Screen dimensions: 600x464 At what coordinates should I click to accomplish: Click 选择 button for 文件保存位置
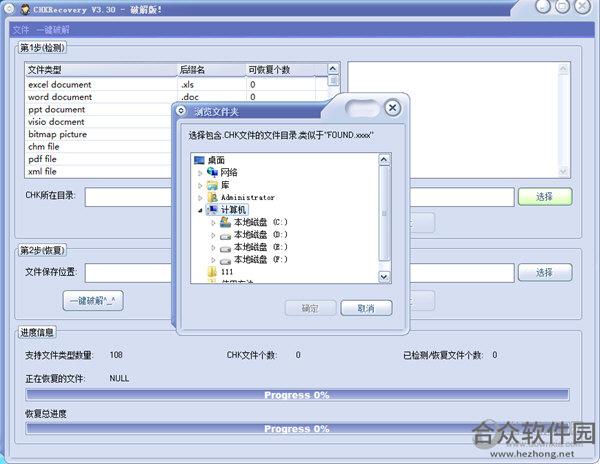(x=545, y=272)
